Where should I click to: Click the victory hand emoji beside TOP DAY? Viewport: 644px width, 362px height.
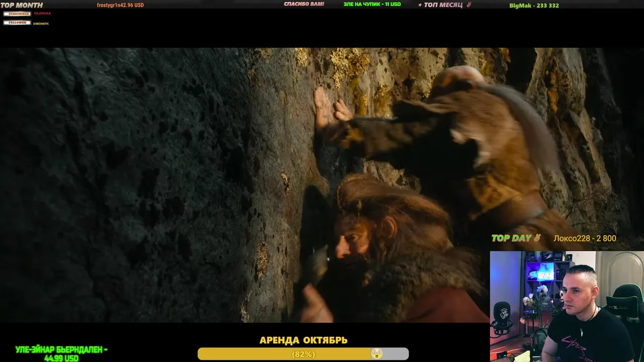(x=537, y=238)
